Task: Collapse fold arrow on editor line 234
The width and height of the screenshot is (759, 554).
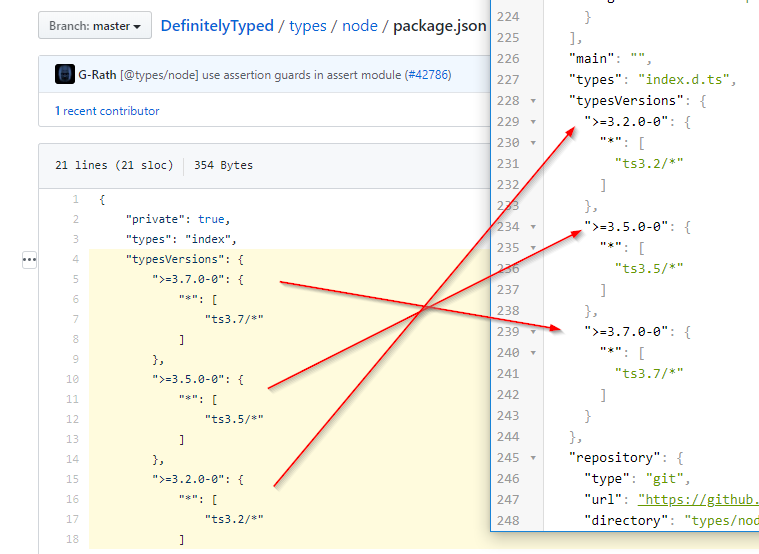Action: coord(533,227)
